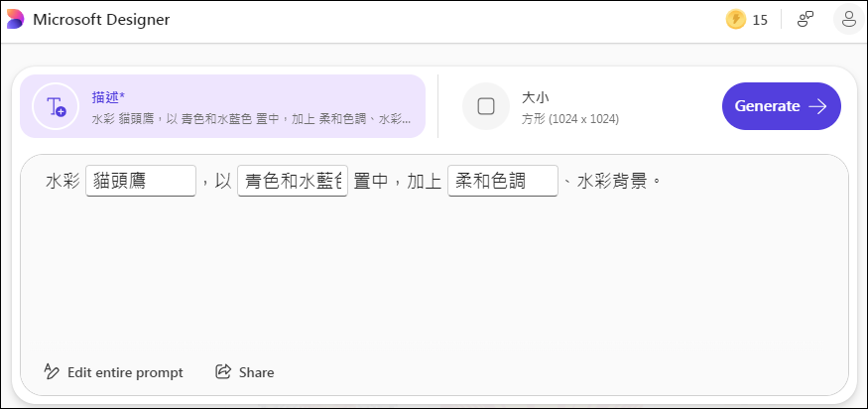Screen dimensions: 868x409
Task: Click the Share label below prompt
Action: click(256, 372)
